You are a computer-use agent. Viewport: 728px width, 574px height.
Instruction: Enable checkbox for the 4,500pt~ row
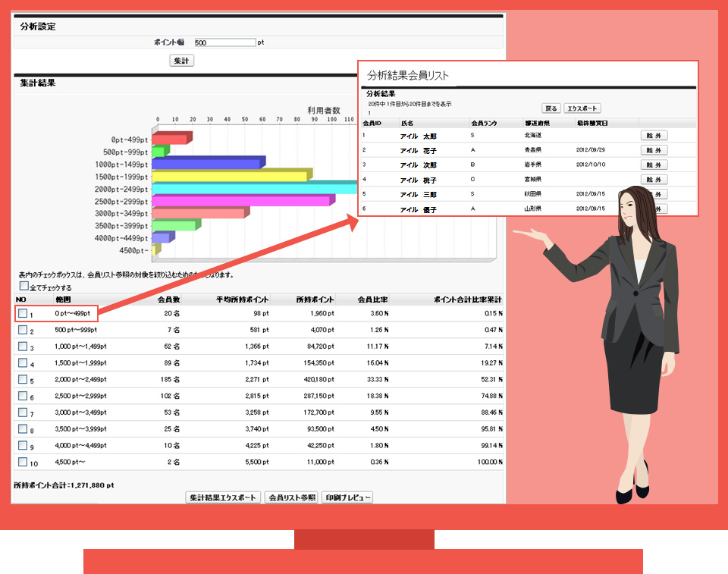click(23, 461)
